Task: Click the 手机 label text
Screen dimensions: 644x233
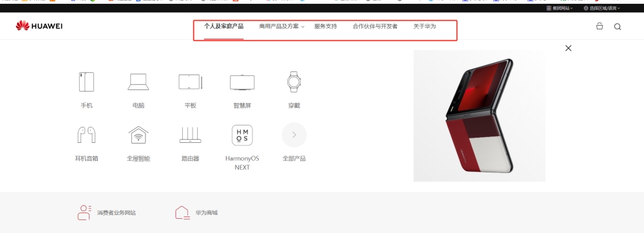Action: pos(86,106)
